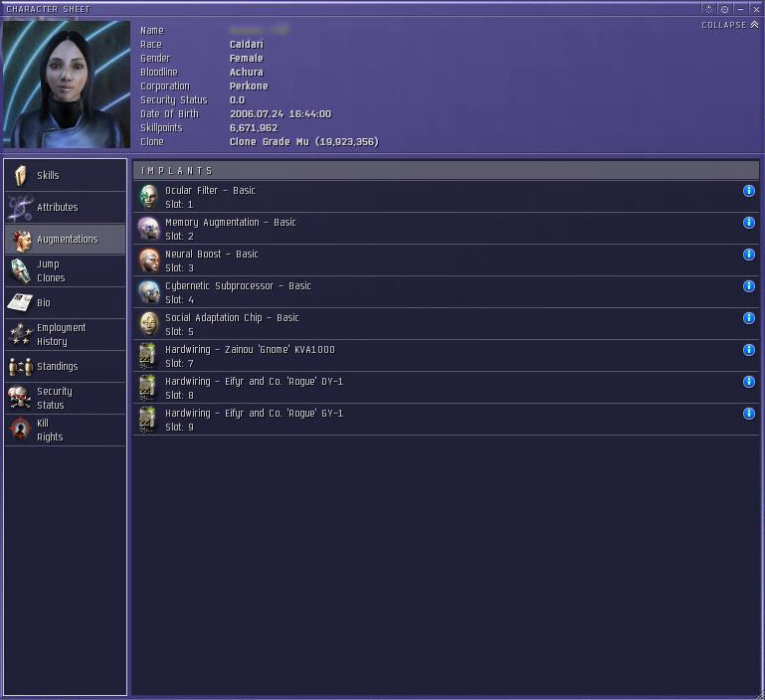Click the Social Adaptation Chip implant icon
Image resolution: width=765 pixels, height=700 pixels.
149,324
